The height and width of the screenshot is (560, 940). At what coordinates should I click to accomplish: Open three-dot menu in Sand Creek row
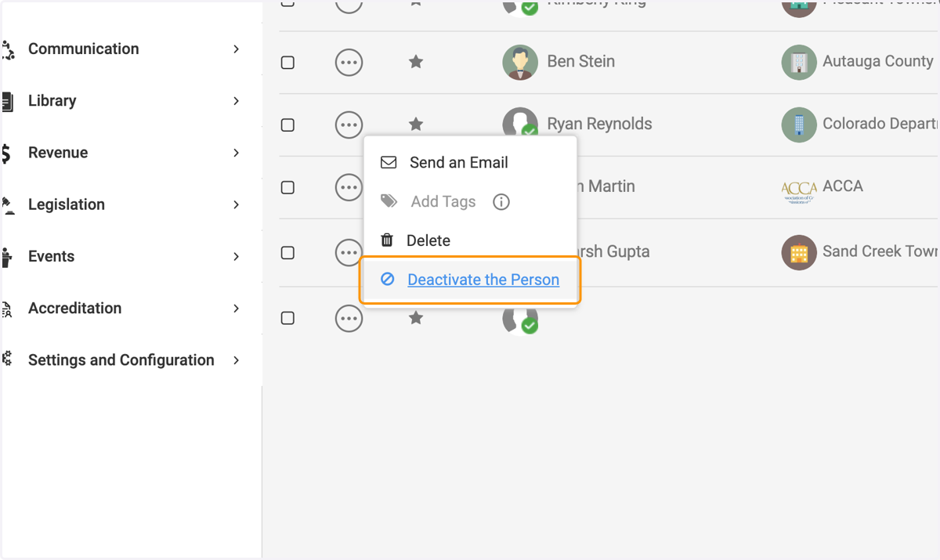click(349, 252)
